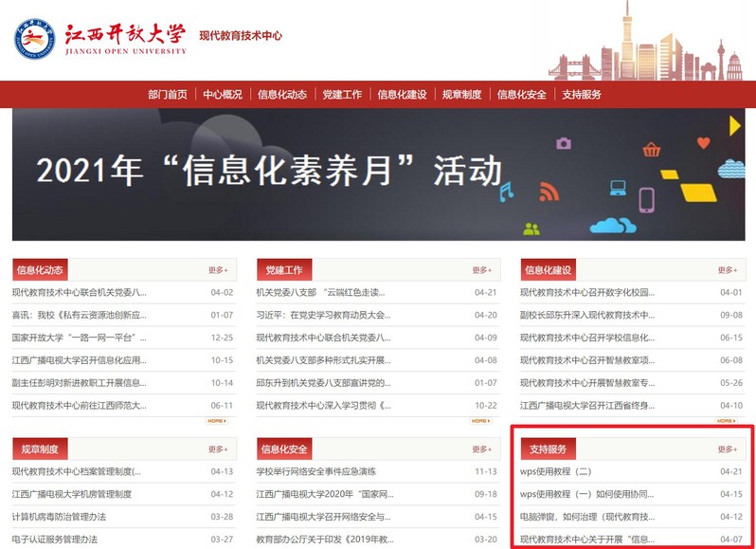The image size is (756, 549).
Task: Select 信息化安全 in navigation bar
Action: [x=522, y=94]
